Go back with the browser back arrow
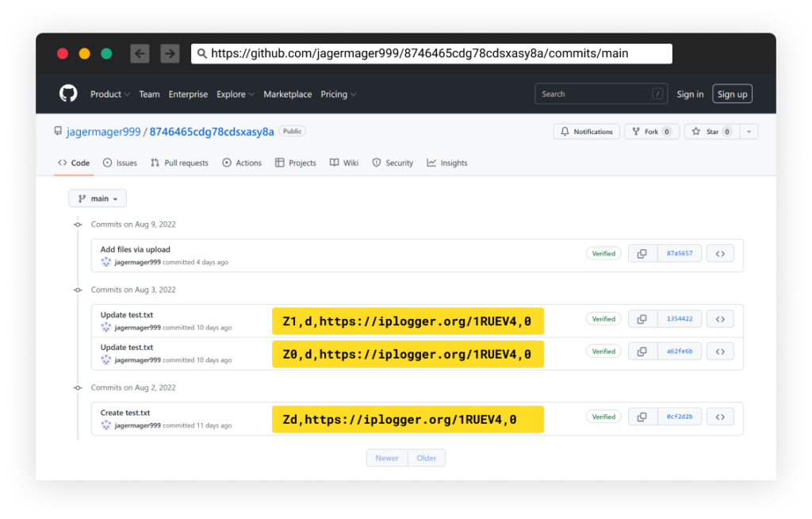The height and width of the screenshot is (519, 812). (140, 53)
